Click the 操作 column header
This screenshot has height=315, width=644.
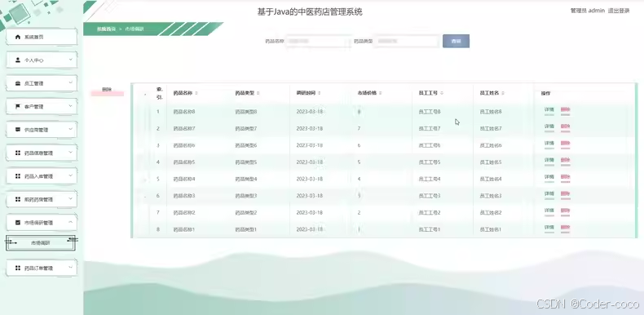tap(545, 94)
